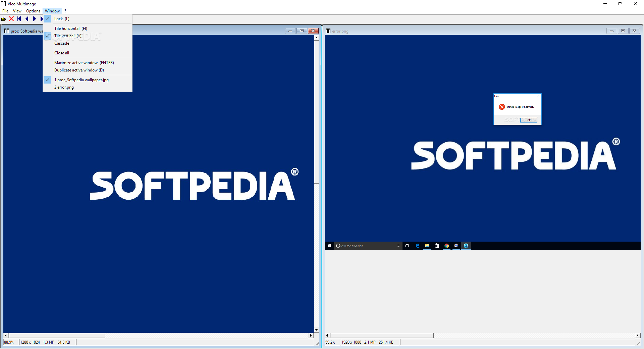Click error.png window horizontal scrollbar thumb
This screenshot has height=349, width=644.
click(x=382, y=336)
